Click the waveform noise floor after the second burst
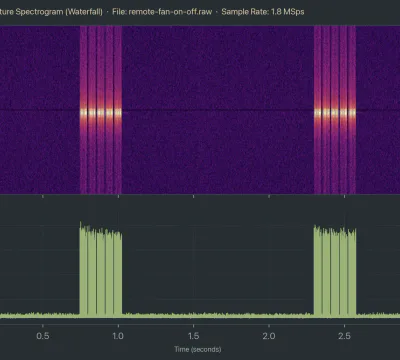 point(378,315)
